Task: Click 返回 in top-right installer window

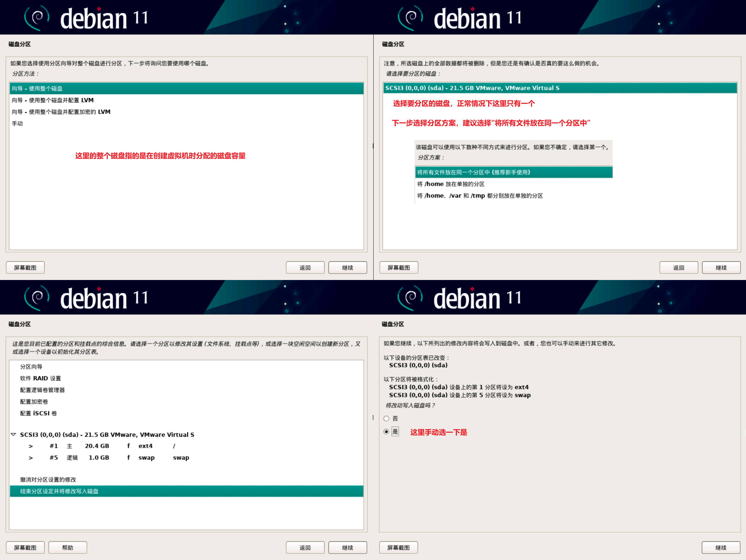Action: point(679,267)
